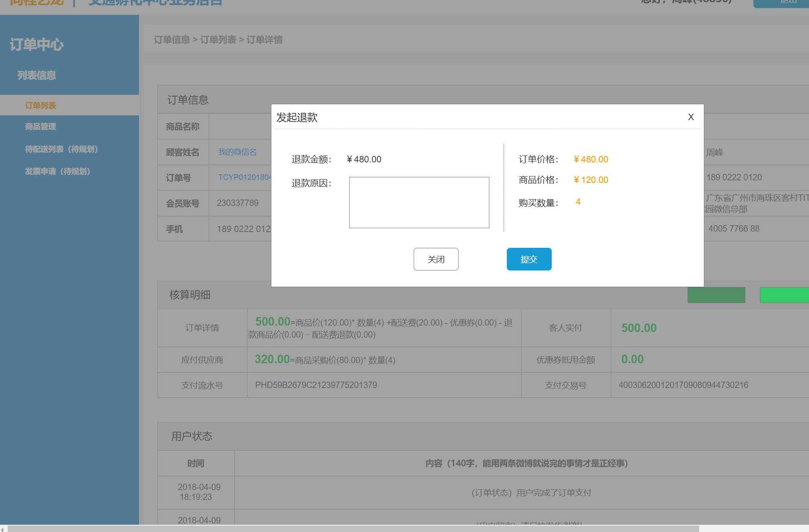Submit the refund with 提交 button
The width and height of the screenshot is (809, 532).
(529, 259)
